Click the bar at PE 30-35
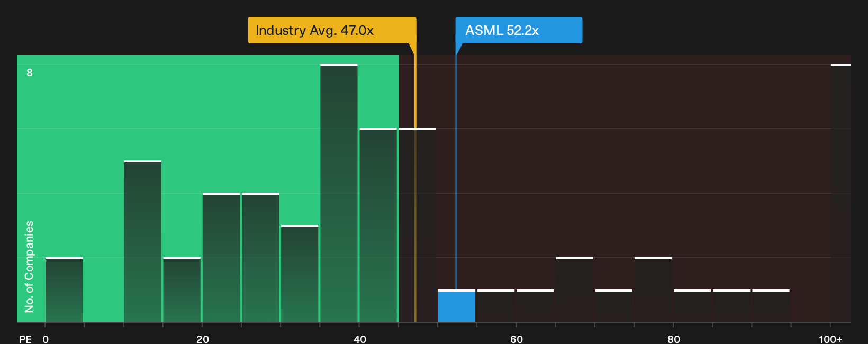The image size is (868, 344). click(300, 274)
